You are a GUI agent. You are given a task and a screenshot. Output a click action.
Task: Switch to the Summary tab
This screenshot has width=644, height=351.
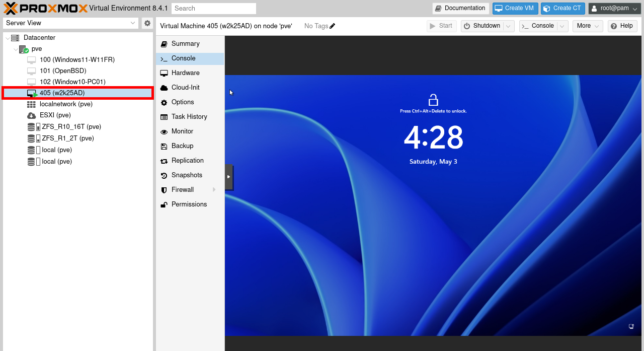click(x=184, y=43)
